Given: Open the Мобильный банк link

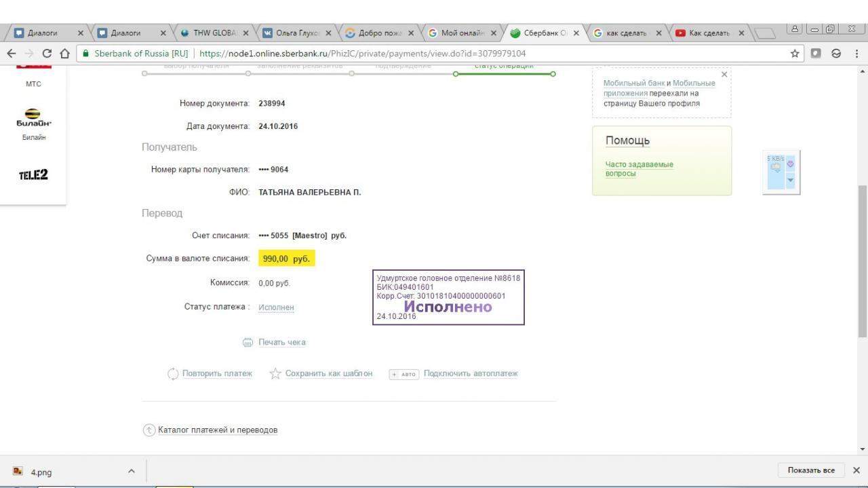Looking at the screenshot, I should tap(634, 83).
